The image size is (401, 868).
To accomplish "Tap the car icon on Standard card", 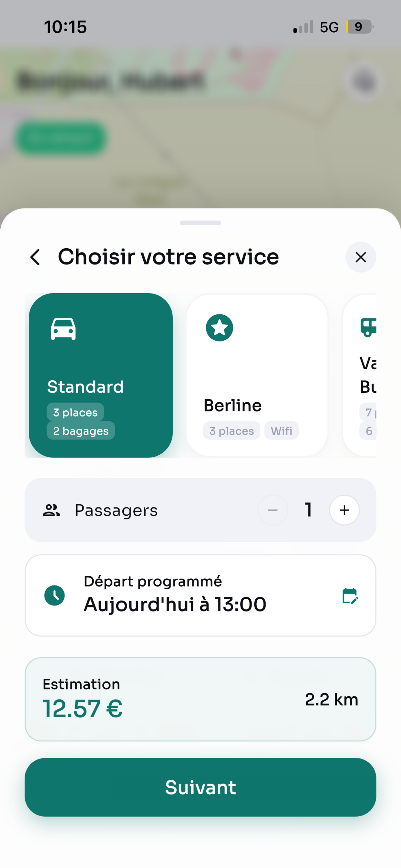I will click(x=63, y=329).
